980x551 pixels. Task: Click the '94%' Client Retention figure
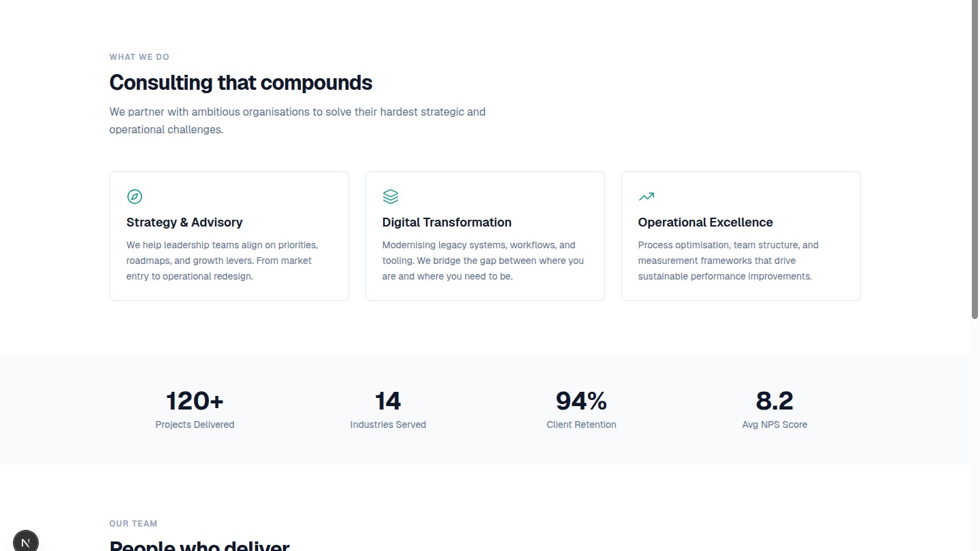pos(581,401)
